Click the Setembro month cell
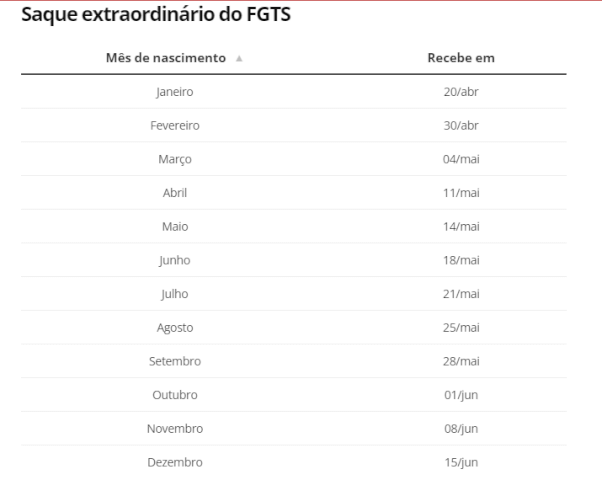 pos(175,361)
